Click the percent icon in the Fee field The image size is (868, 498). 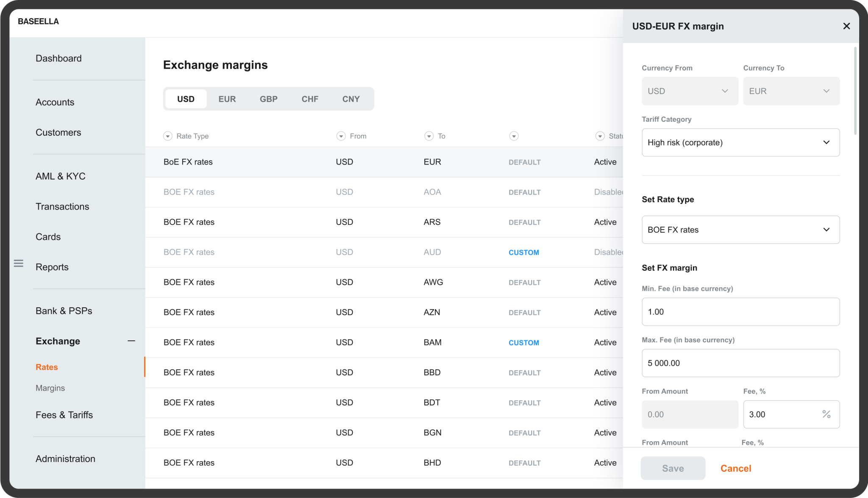click(826, 414)
